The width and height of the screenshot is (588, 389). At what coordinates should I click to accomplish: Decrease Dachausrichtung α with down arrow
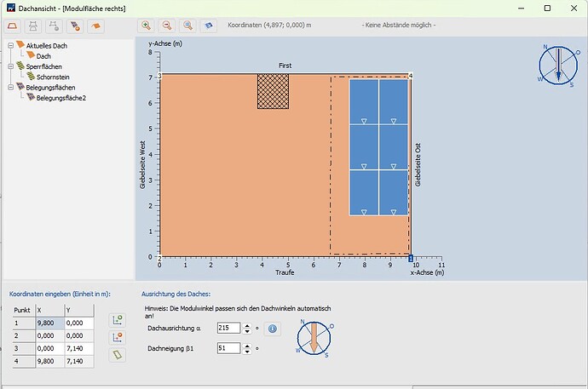coord(247,331)
